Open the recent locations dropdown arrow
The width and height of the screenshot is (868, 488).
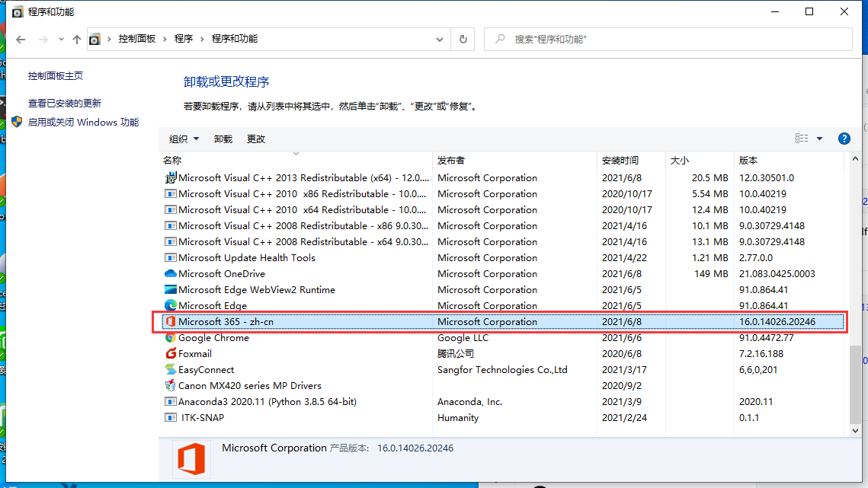point(61,40)
